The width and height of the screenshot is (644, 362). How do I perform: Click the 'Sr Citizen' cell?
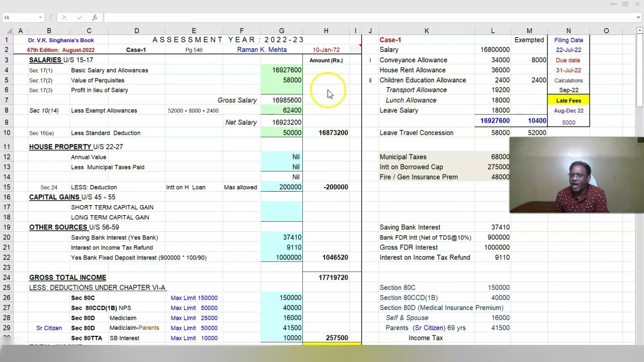pyautogui.click(x=49, y=328)
